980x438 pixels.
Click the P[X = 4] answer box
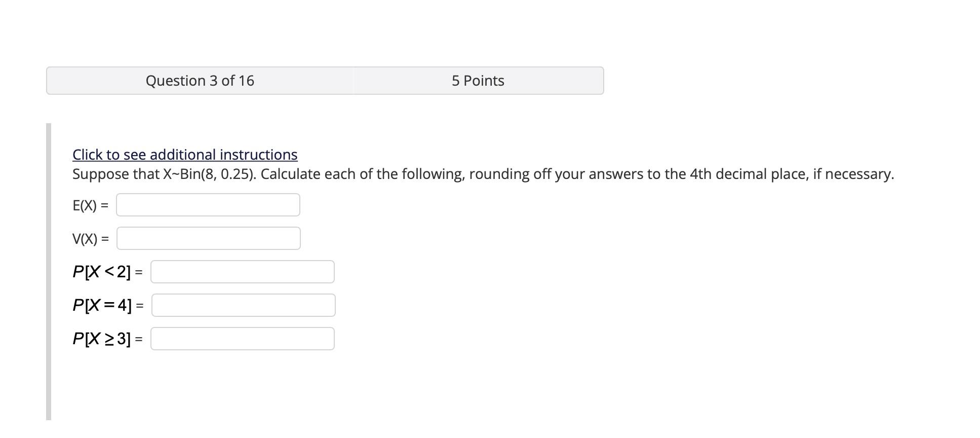pyautogui.click(x=243, y=305)
